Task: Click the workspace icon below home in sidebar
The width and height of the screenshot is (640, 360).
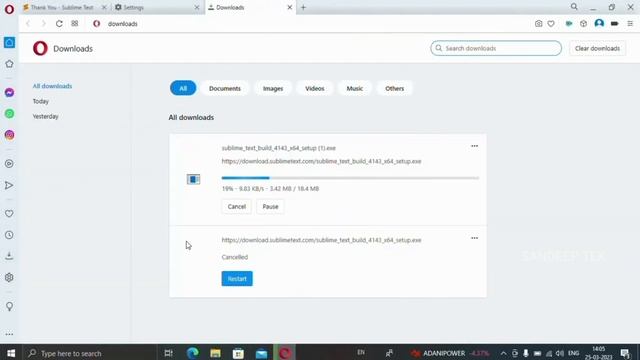Action: click(x=9, y=64)
